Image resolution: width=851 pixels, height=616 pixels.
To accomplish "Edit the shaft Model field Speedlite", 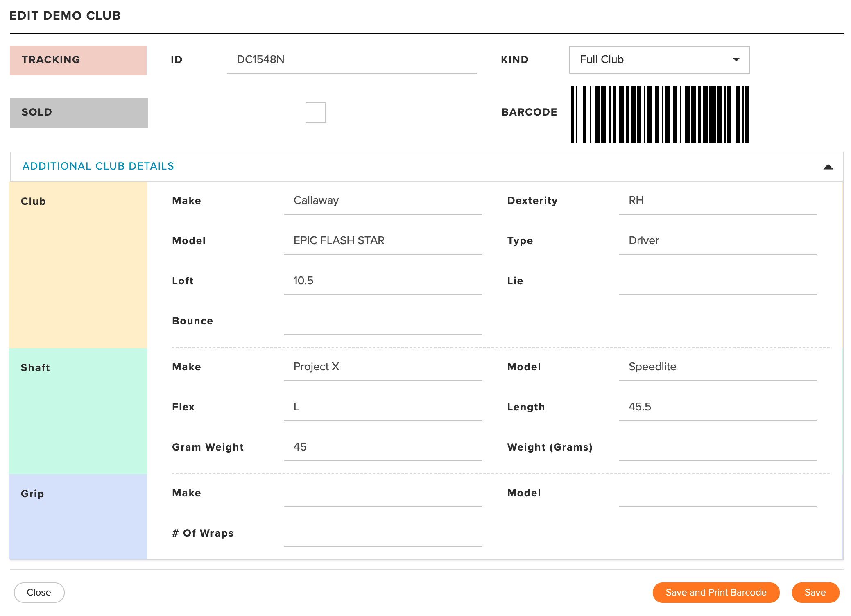I will (718, 367).
